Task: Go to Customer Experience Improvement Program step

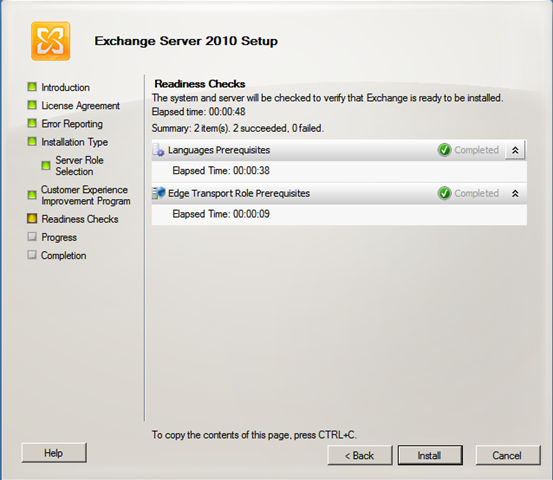Action: [86, 195]
